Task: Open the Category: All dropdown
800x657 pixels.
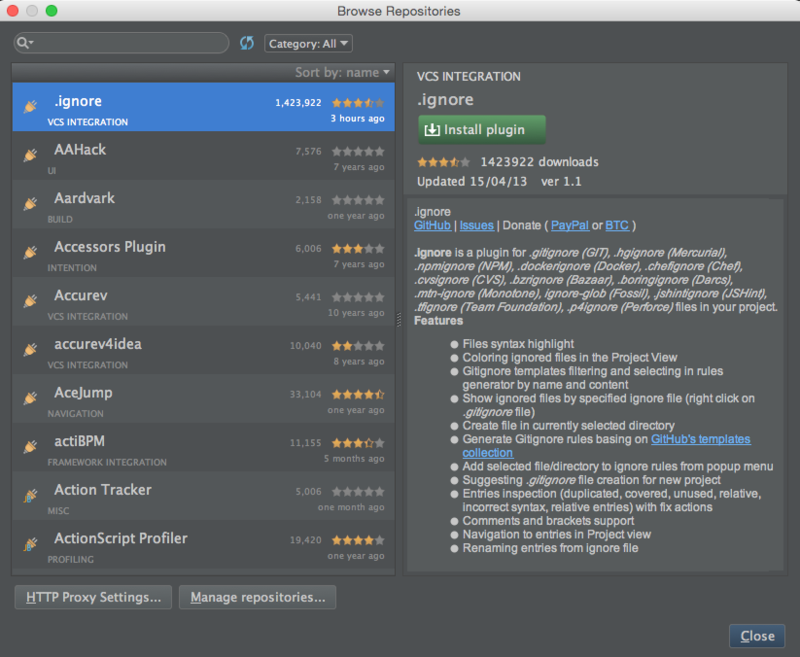Action: pyautogui.click(x=308, y=44)
